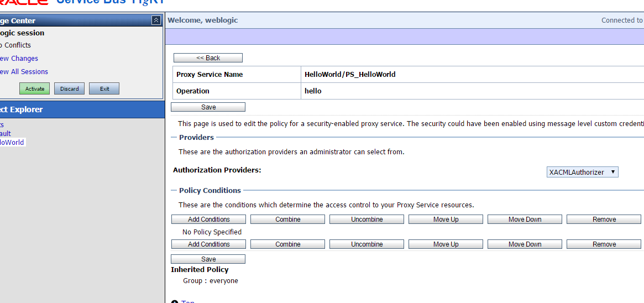Select the default project in Project Explorer
The image size is (644, 303).
tap(6, 133)
